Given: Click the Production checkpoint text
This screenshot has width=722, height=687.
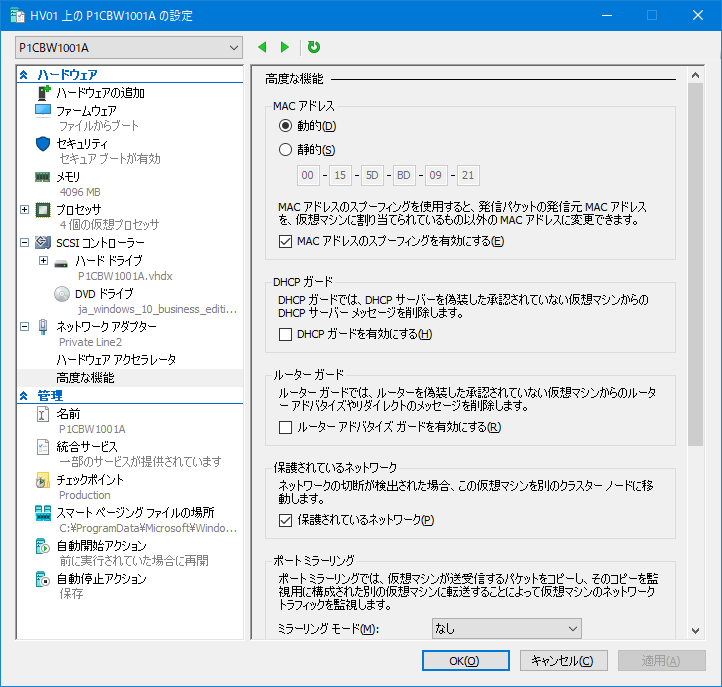Looking at the screenshot, I should [x=85, y=495].
